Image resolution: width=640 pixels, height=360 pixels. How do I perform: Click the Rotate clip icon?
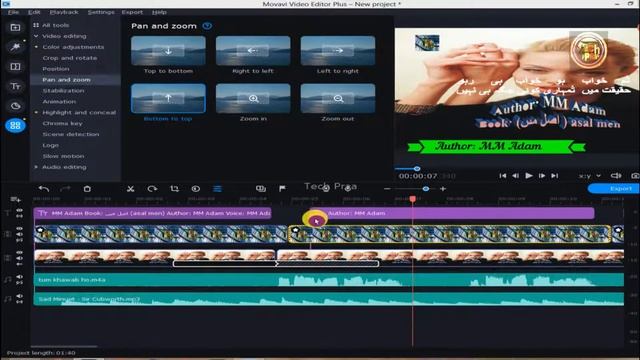[x=152, y=189]
